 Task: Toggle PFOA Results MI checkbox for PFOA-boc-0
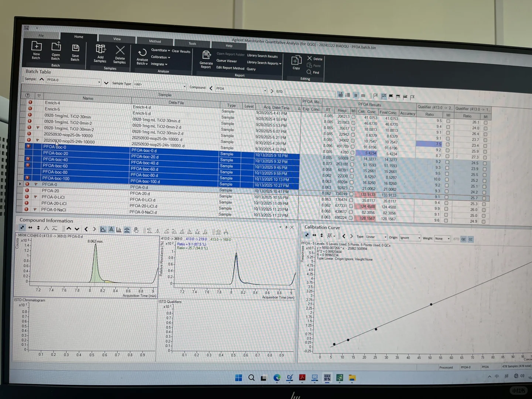pyautogui.click(x=352, y=158)
